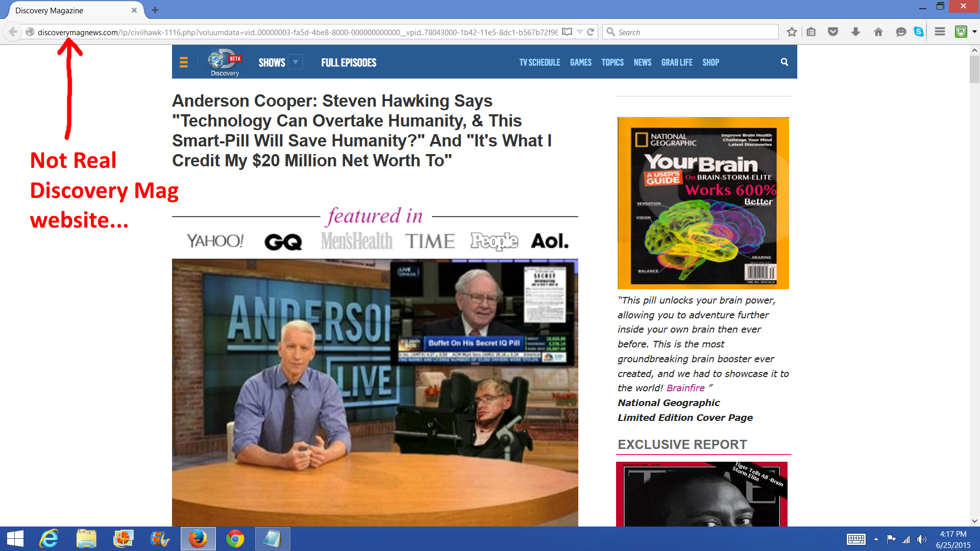Open the network signal tray icon
980x551 pixels.
coord(906,539)
